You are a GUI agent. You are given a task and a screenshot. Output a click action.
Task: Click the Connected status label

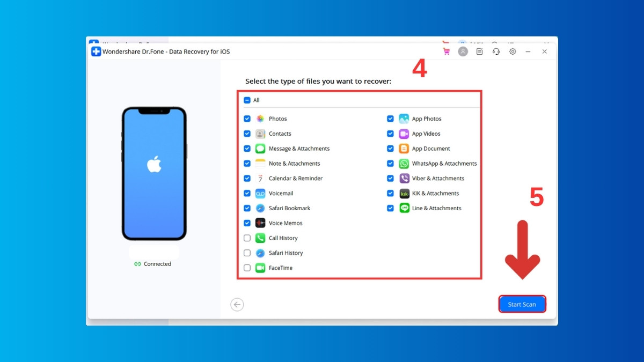tap(152, 264)
